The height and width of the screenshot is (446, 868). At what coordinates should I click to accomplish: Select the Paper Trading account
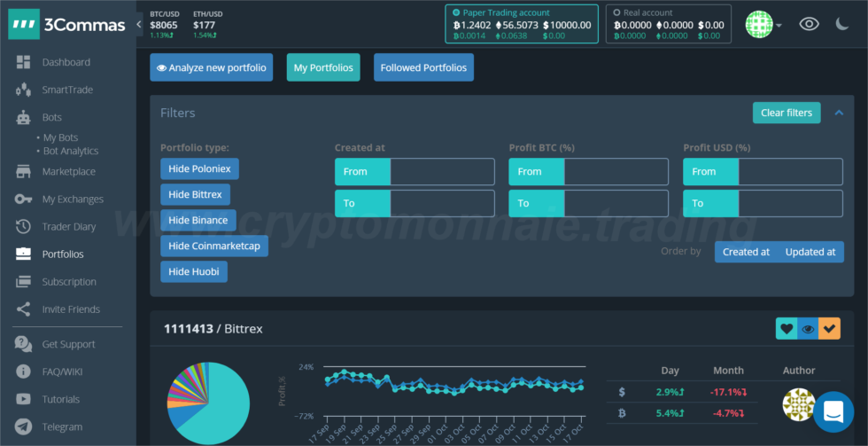coord(522,24)
